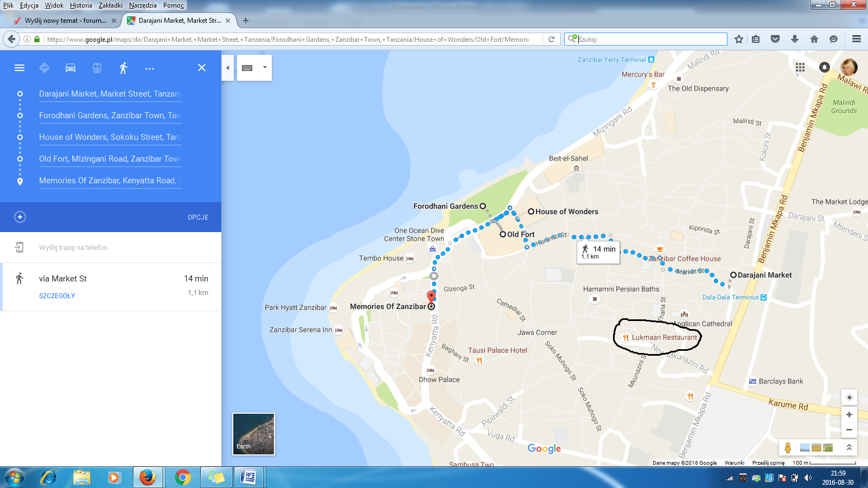Screen dimensions: 868x488
Task: Open bookmarks list icon
Action: (x=756, y=39)
